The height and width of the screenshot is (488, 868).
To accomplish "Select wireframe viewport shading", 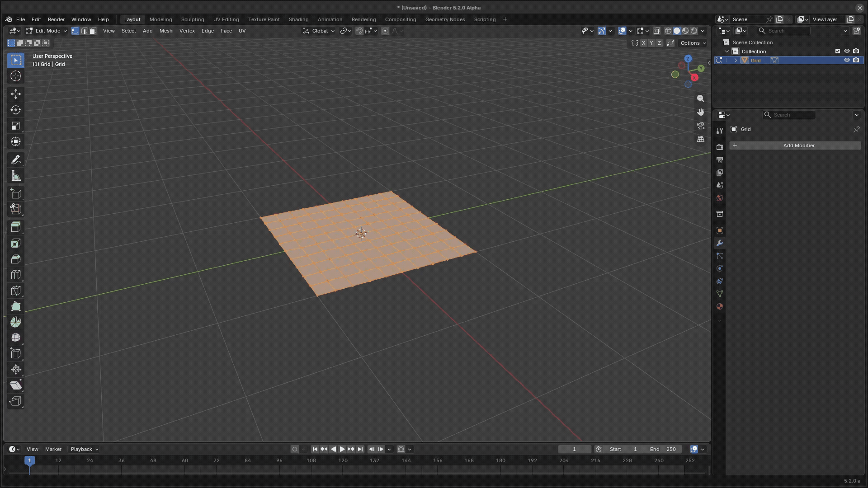I will (x=668, y=31).
